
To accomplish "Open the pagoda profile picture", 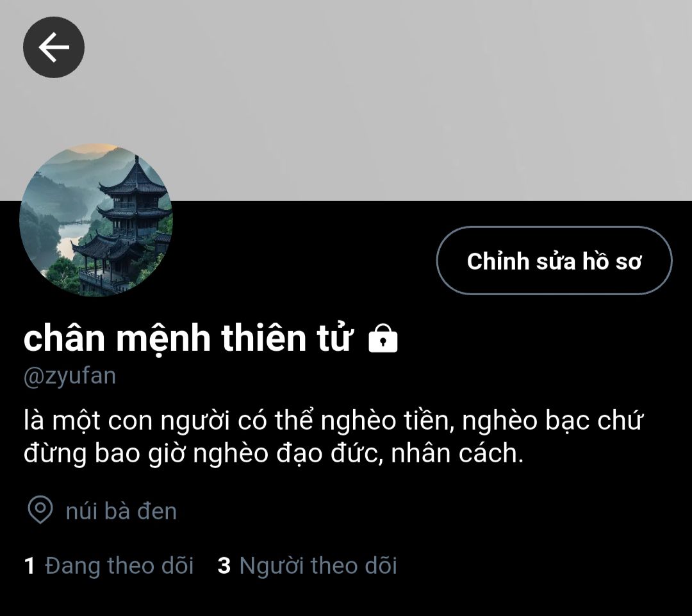I will pyautogui.click(x=95, y=220).
